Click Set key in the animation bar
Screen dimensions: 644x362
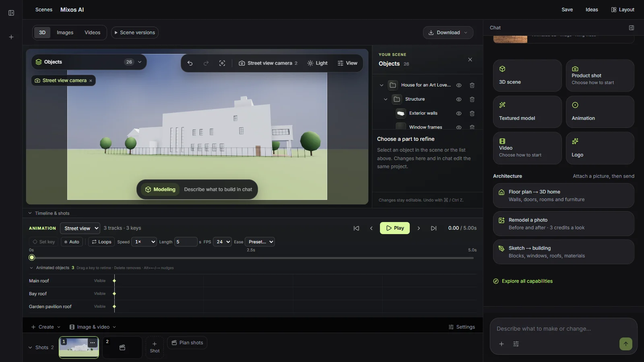click(43, 242)
